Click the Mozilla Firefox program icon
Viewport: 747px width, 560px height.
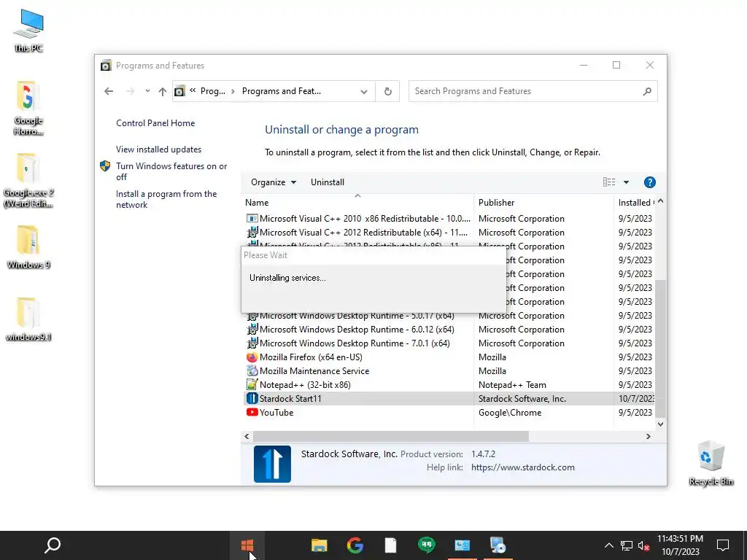click(252, 357)
